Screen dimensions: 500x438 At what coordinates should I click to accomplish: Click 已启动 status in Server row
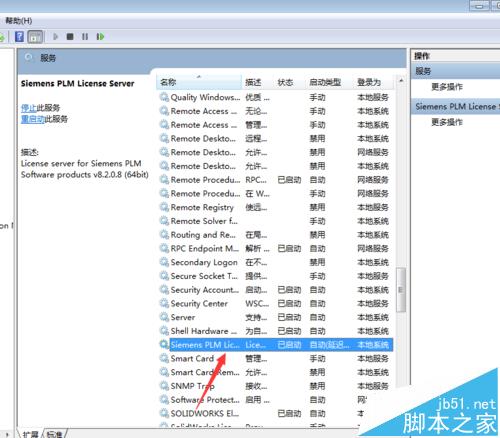(289, 317)
